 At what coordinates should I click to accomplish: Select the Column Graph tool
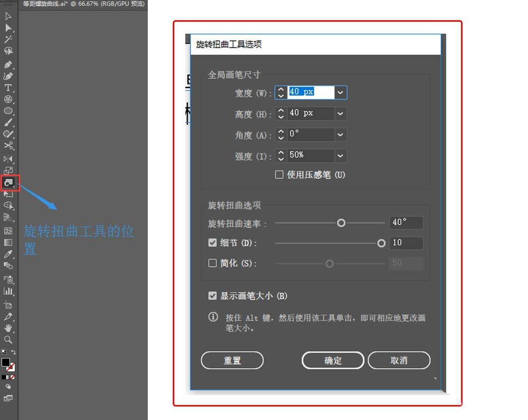9,291
